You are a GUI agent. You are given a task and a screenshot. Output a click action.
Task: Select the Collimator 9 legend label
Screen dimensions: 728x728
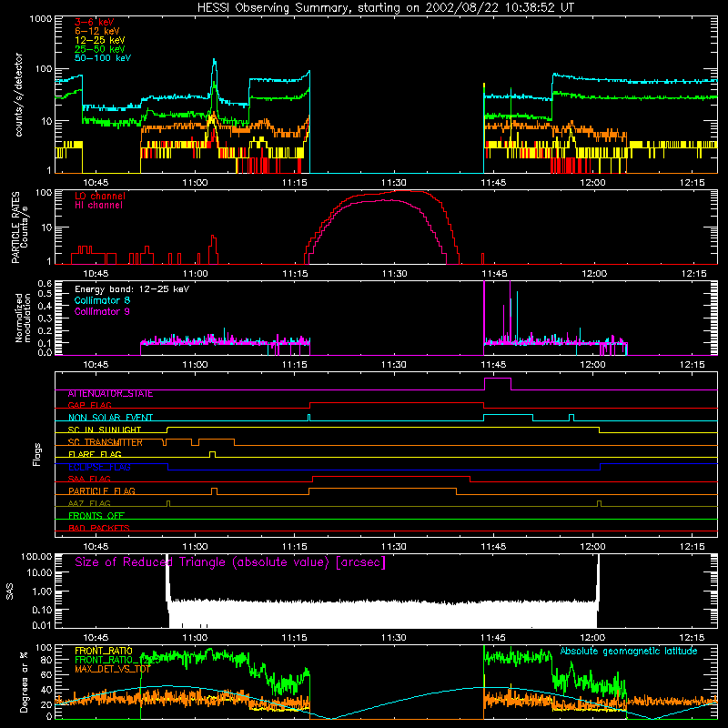pos(102,311)
